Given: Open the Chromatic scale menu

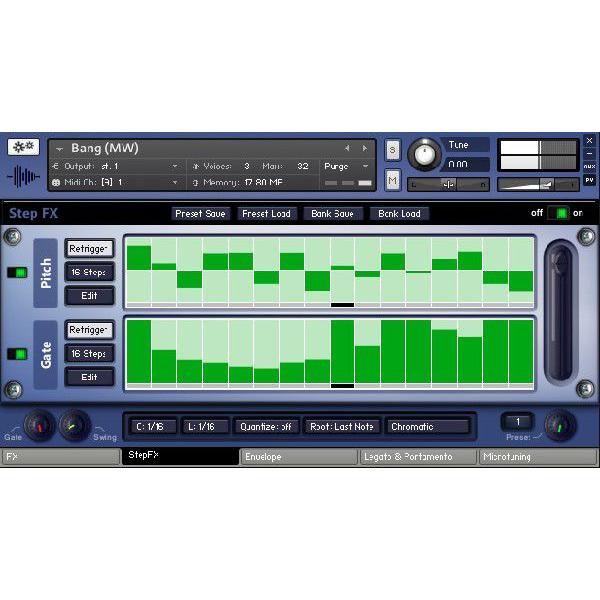Looking at the screenshot, I should tap(427, 426).
